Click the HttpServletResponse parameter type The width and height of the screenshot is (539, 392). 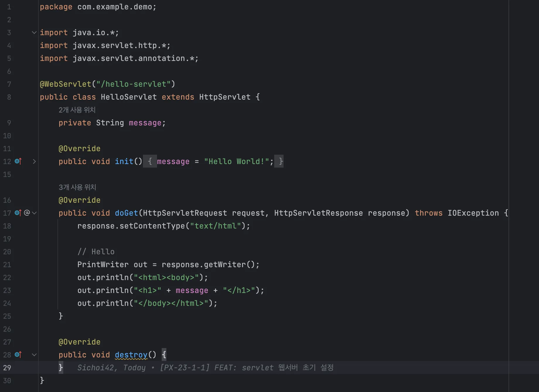click(x=319, y=213)
